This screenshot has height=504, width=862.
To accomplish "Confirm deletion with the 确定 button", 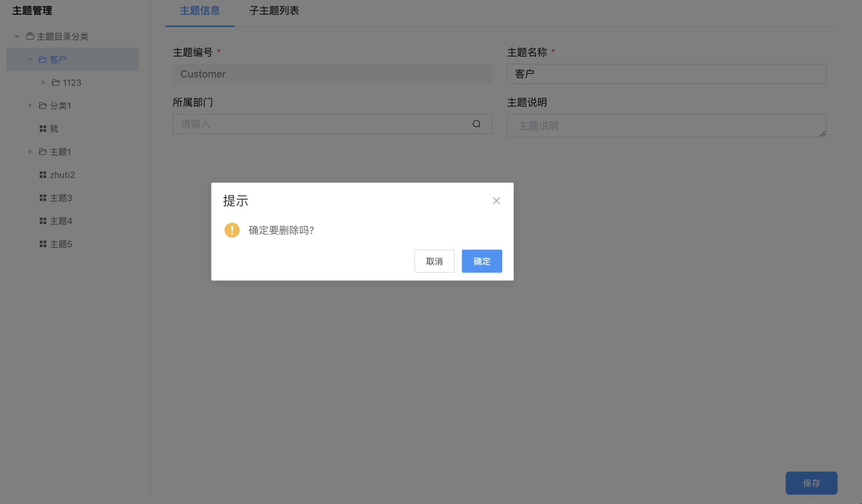I will click(x=481, y=261).
